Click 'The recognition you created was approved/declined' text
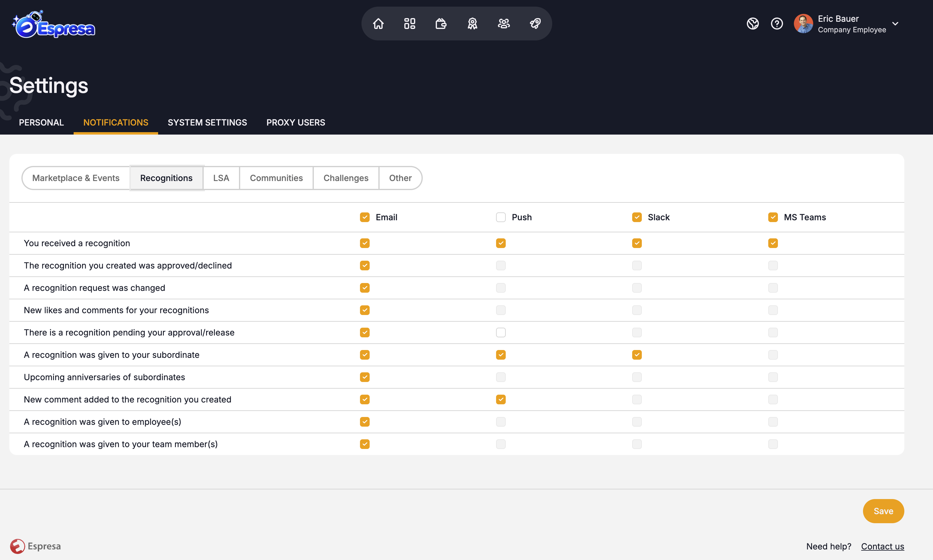Image resolution: width=933 pixels, height=560 pixels. [x=128, y=265]
